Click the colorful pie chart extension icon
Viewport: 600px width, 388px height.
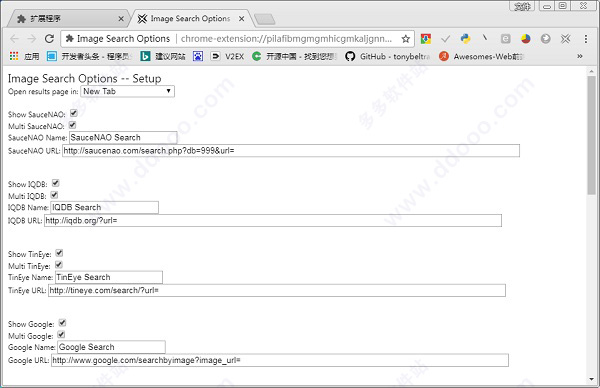(525, 39)
